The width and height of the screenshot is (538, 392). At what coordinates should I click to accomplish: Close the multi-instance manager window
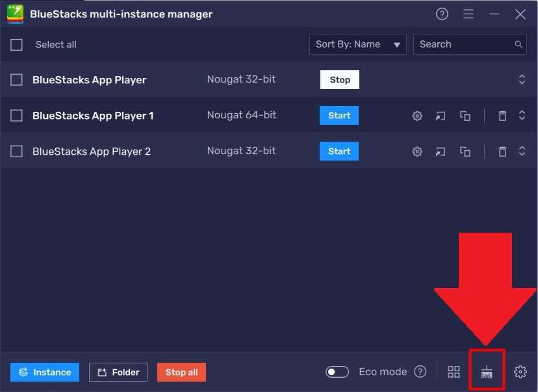tap(520, 14)
